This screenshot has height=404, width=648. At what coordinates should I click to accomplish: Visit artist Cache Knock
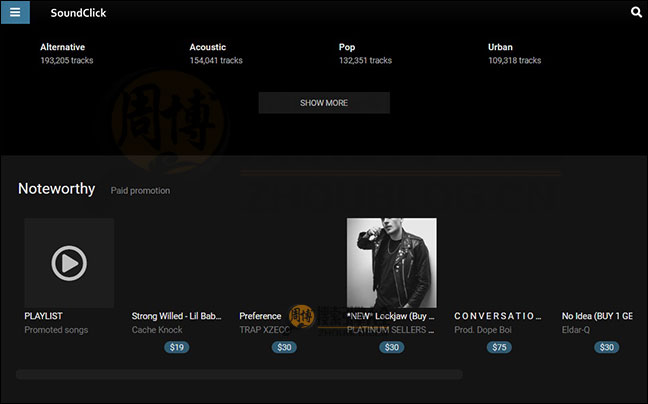pyautogui.click(x=157, y=330)
